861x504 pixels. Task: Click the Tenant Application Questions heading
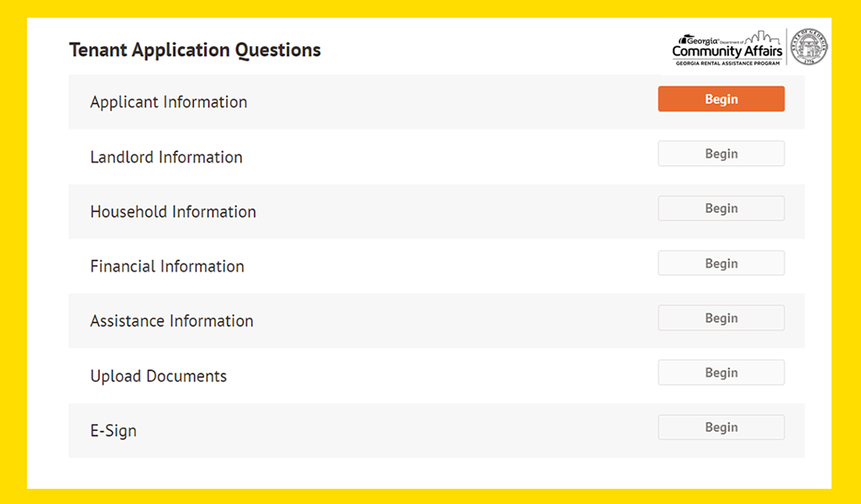pos(195,50)
